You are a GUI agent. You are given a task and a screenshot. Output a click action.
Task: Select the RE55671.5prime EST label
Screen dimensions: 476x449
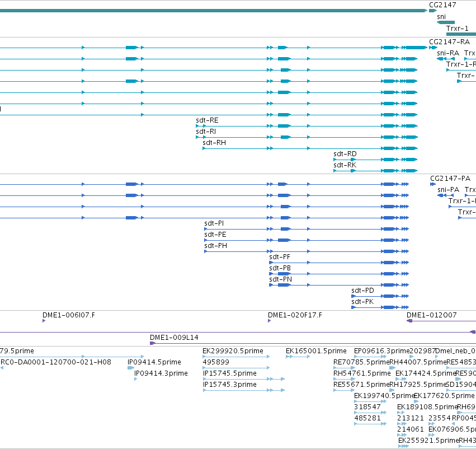(x=361, y=385)
